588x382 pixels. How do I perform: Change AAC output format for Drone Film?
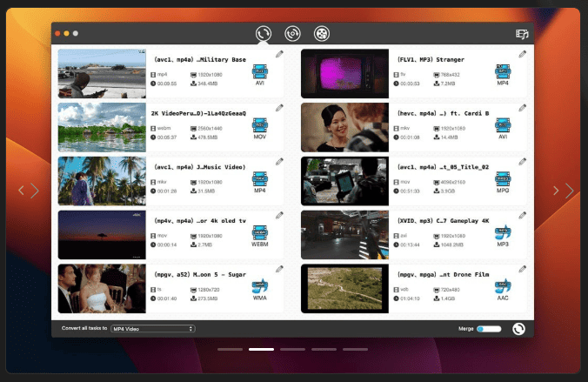(x=503, y=290)
